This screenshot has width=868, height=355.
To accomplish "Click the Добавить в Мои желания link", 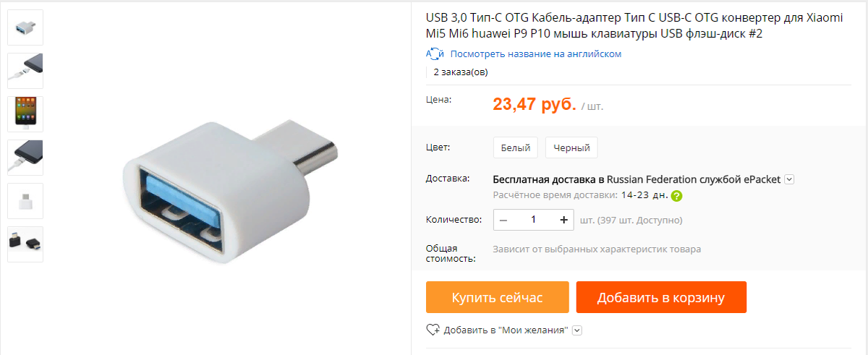I will point(506,330).
